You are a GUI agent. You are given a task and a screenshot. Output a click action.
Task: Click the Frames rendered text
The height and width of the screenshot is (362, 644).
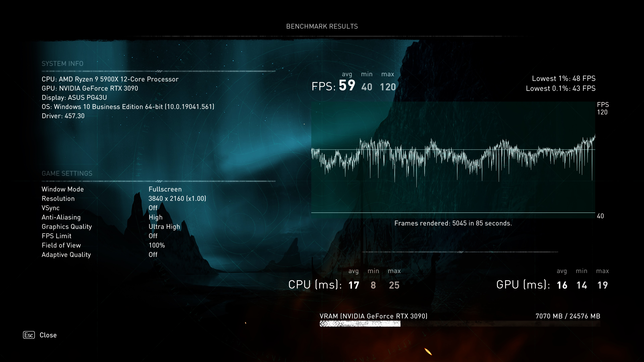tap(453, 223)
